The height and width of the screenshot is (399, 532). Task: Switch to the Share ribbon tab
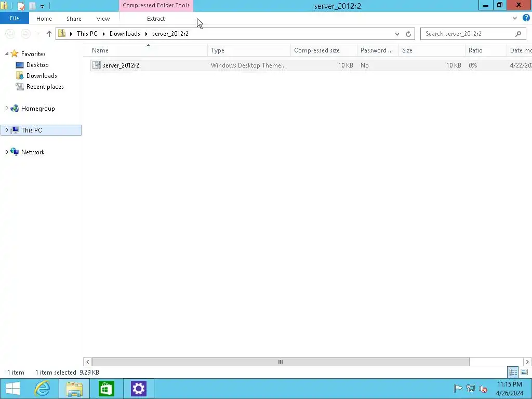pos(74,19)
